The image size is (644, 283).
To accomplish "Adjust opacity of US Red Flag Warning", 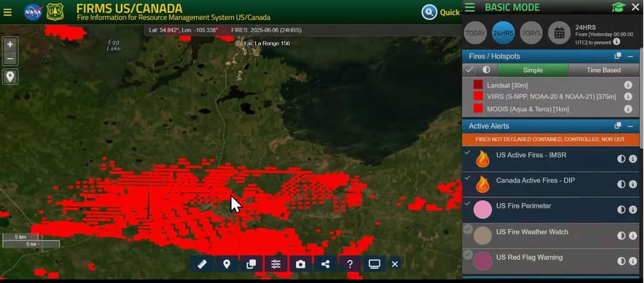I will click(621, 261).
